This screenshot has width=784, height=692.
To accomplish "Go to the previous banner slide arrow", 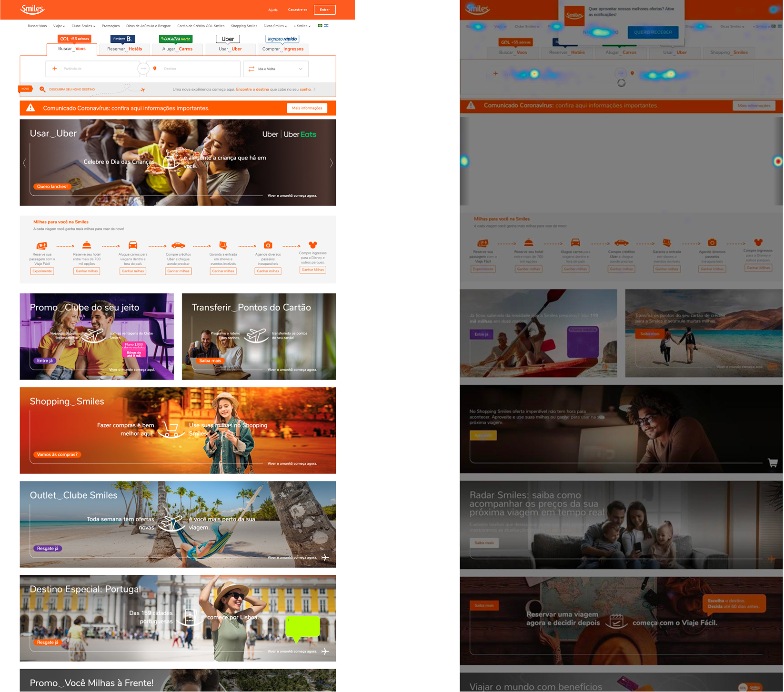I will click(24, 163).
